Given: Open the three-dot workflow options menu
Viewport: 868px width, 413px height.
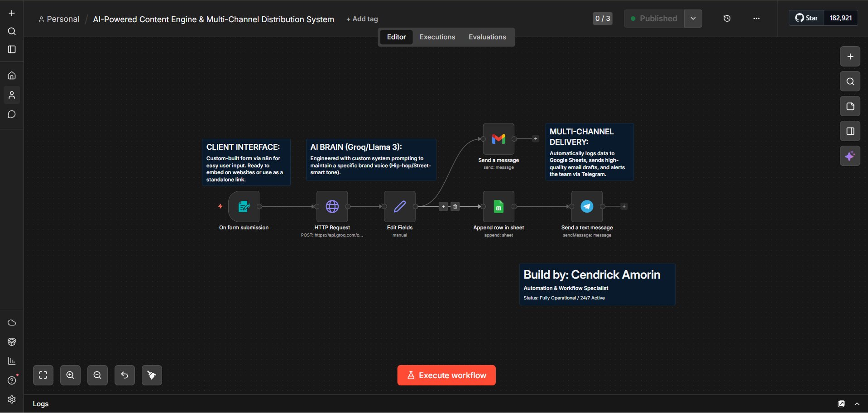Looking at the screenshot, I should pos(756,18).
